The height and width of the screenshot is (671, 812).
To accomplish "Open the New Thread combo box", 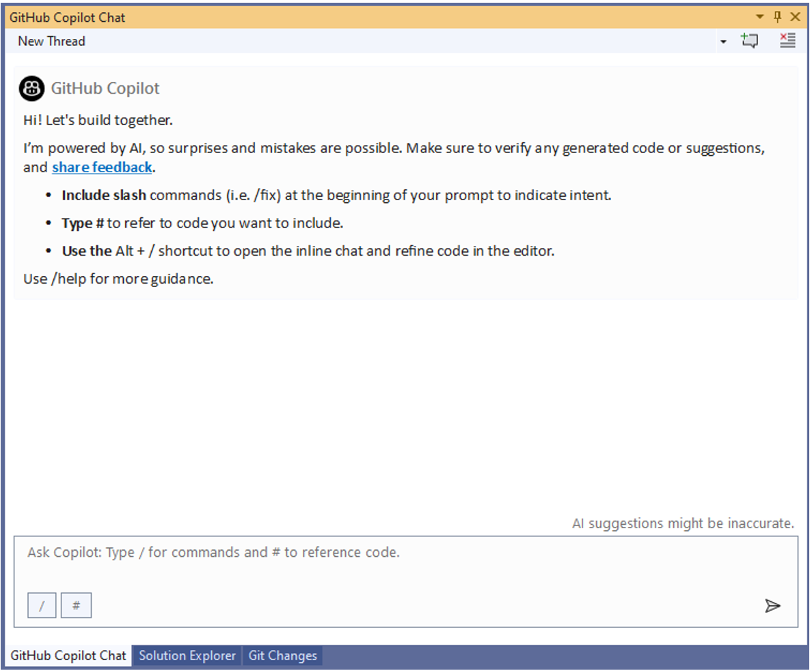I will [369, 41].
